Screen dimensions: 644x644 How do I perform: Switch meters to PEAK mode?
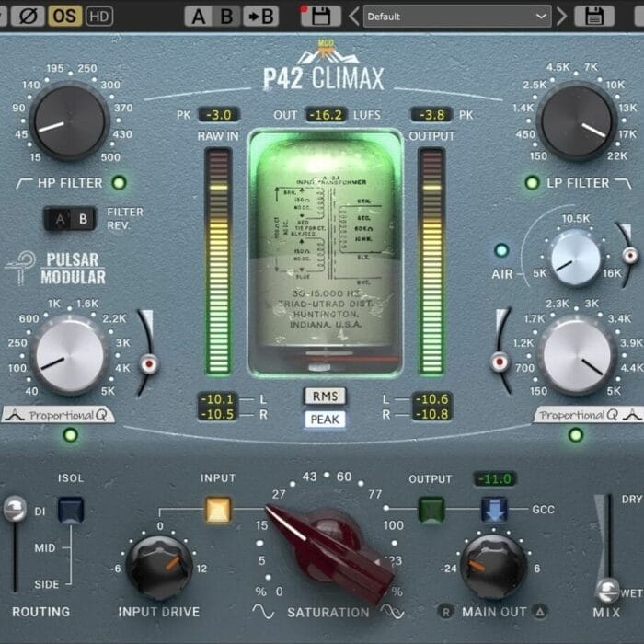tap(325, 420)
